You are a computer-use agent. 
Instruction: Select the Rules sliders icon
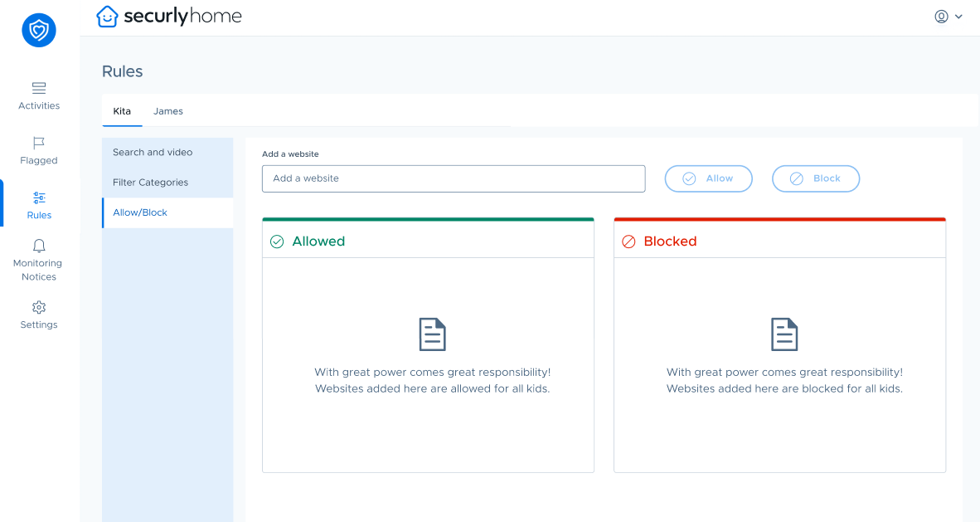39,198
